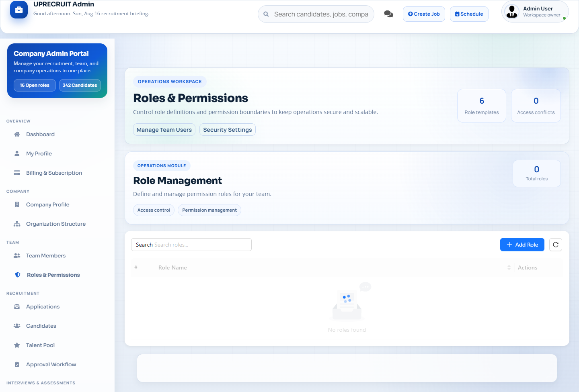Click the Organization Structure sitemap icon

pos(17,224)
